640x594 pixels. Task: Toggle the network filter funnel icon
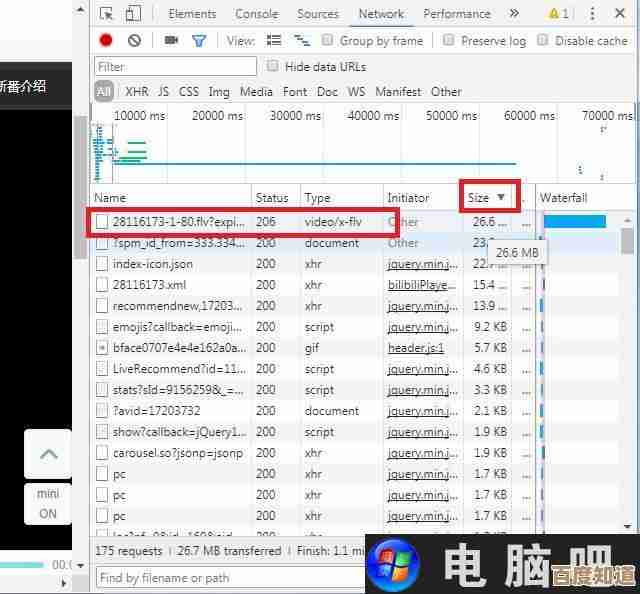[x=199, y=40]
